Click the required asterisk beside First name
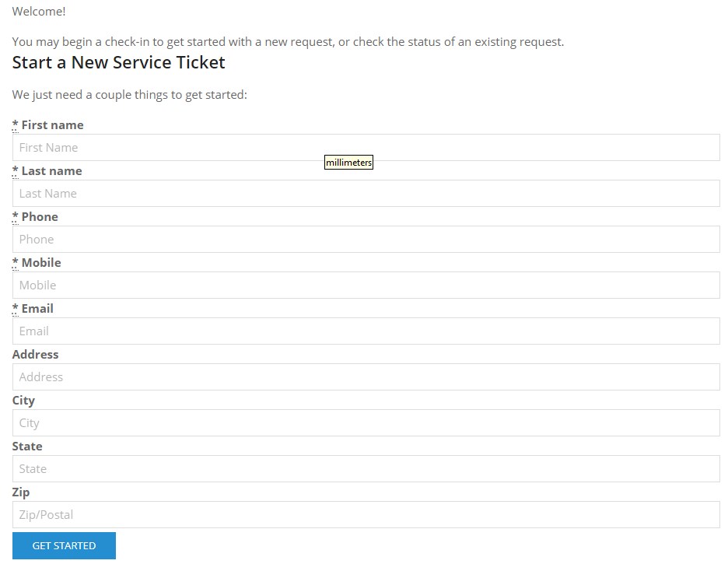The image size is (728, 571). [16, 124]
